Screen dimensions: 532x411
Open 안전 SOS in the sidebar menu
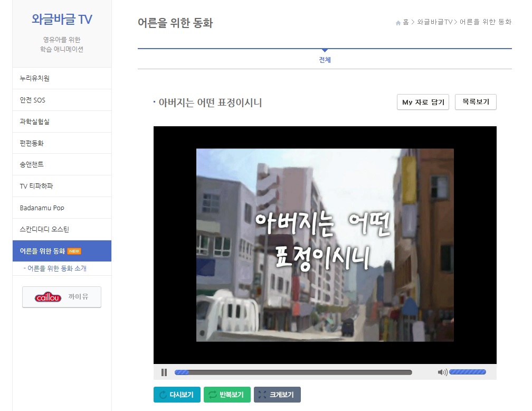tap(62, 100)
